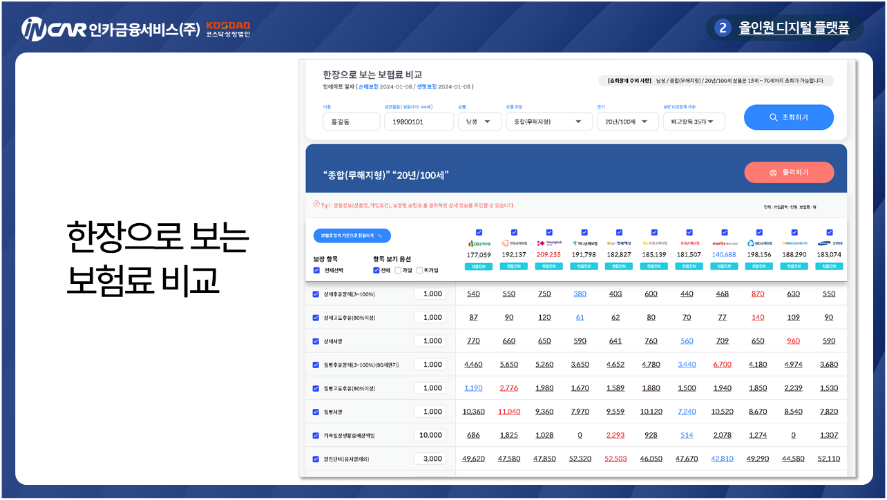
Task: Click the 10,000 amount field for 가족일상생활배상책임
Action: (x=430, y=436)
